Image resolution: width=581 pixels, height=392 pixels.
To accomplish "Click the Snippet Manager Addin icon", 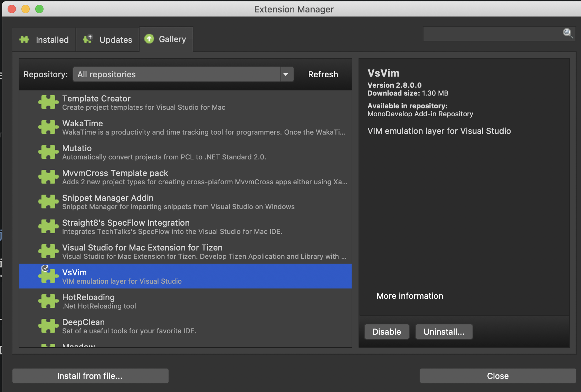I will click(x=48, y=202).
